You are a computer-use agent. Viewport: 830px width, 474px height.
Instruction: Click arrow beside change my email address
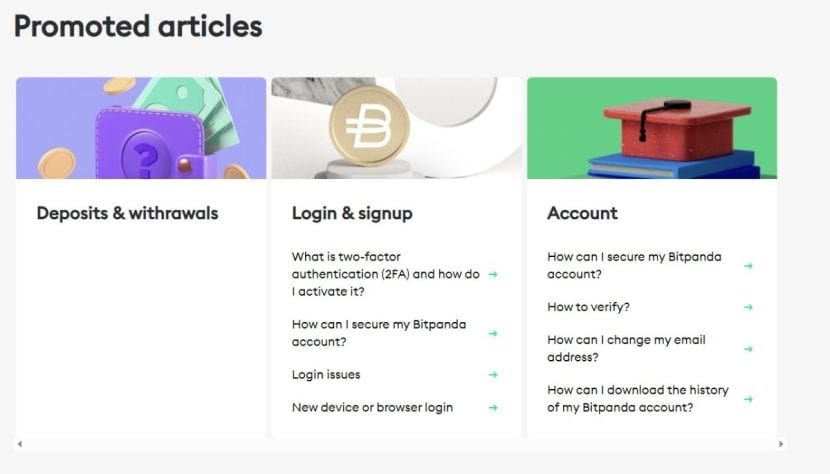748,349
